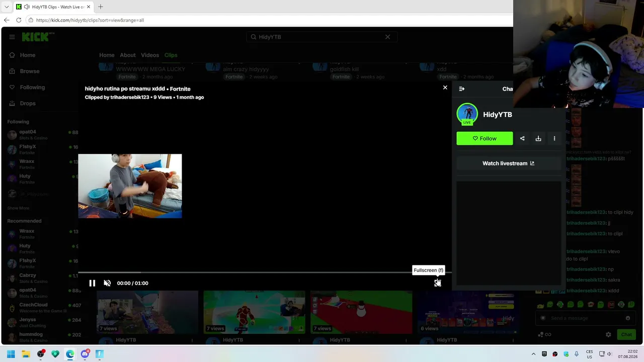Collapse the clip side panel arrow
This screenshot has height=362, width=644.
click(x=462, y=89)
